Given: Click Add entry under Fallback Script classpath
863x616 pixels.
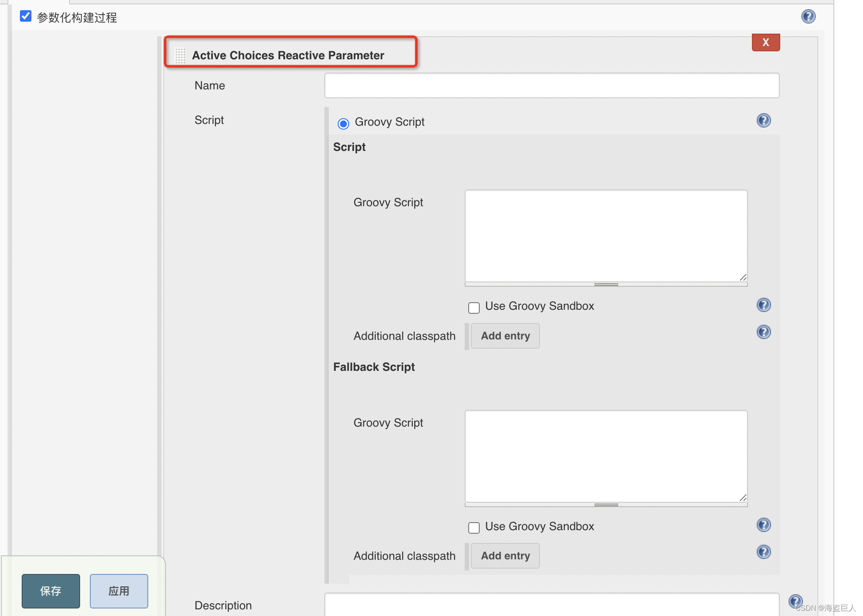Looking at the screenshot, I should point(505,556).
